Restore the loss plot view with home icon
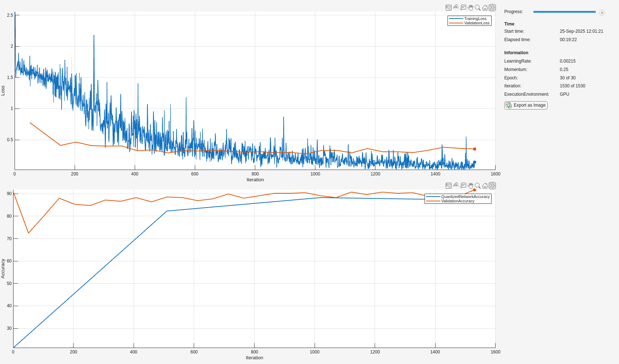The height and width of the screenshot is (364, 619). [485, 8]
